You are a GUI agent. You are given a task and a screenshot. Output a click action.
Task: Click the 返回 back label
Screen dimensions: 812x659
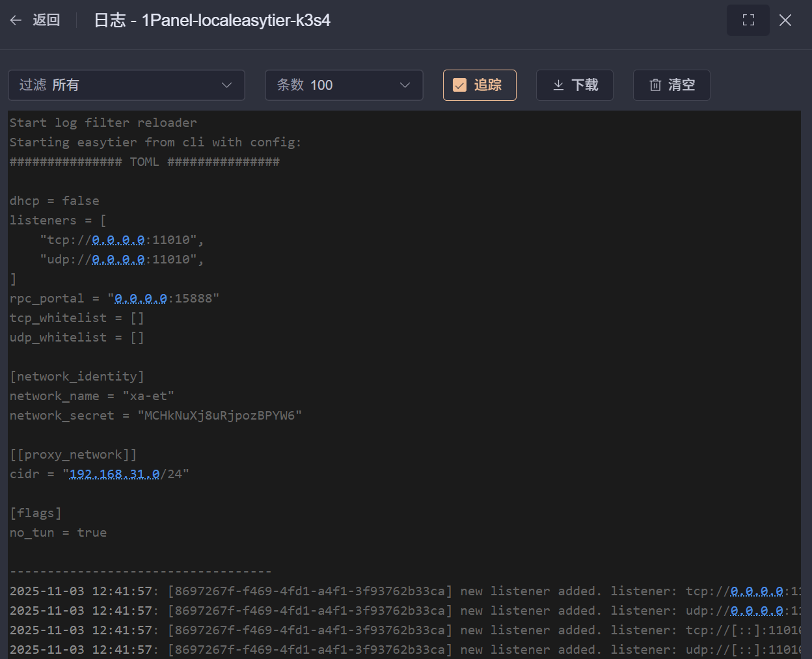click(46, 20)
